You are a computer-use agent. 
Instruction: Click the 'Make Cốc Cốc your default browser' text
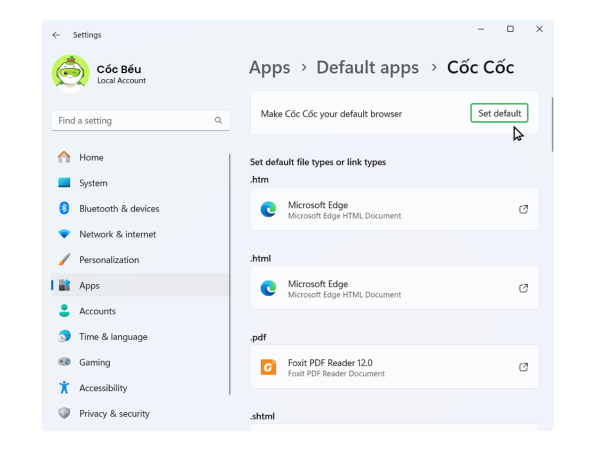tap(331, 114)
